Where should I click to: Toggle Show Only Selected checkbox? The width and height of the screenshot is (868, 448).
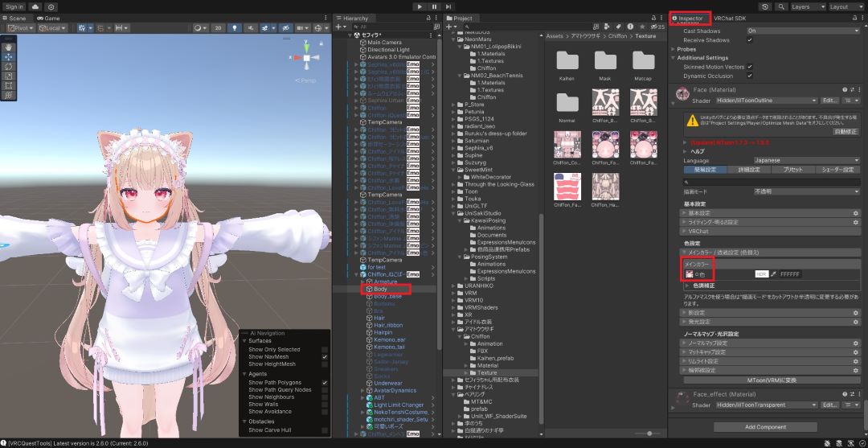(x=325, y=349)
